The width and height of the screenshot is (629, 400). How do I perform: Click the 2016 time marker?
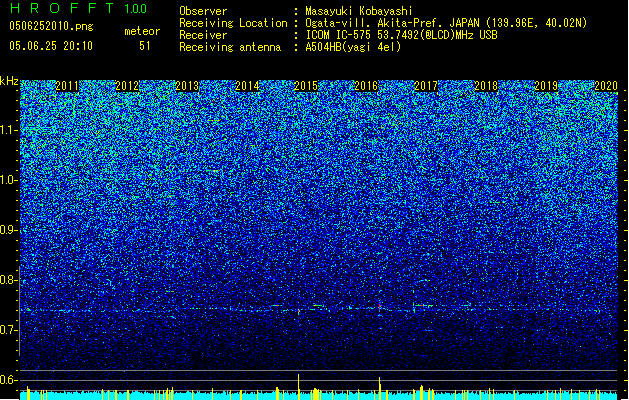click(x=366, y=86)
